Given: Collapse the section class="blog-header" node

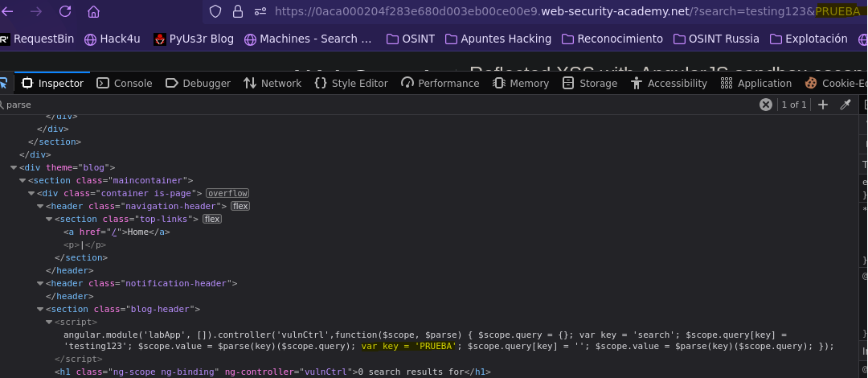Looking at the screenshot, I should [x=40, y=310].
